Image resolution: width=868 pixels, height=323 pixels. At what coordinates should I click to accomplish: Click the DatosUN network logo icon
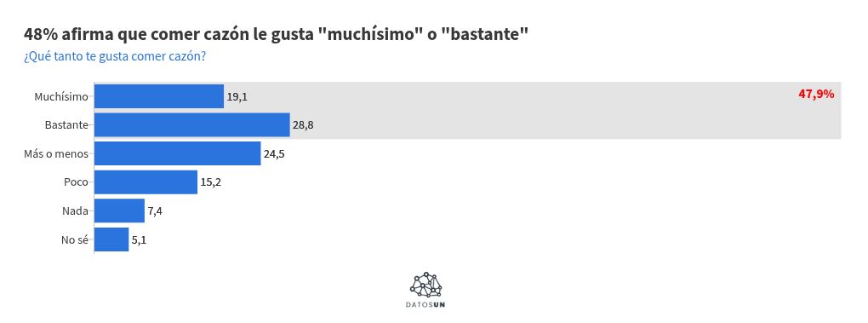(x=425, y=284)
